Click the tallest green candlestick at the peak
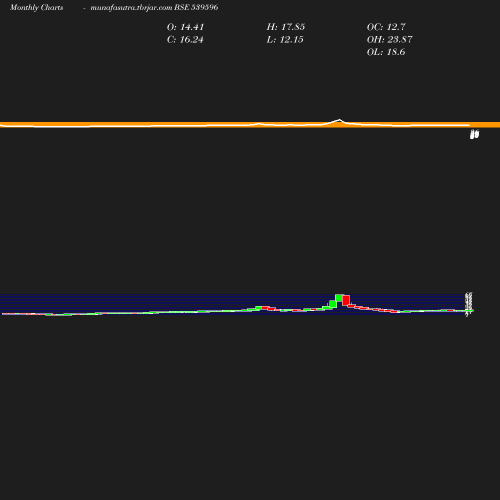Screen dimensions: 500x500 pyautogui.click(x=339, y=298)
